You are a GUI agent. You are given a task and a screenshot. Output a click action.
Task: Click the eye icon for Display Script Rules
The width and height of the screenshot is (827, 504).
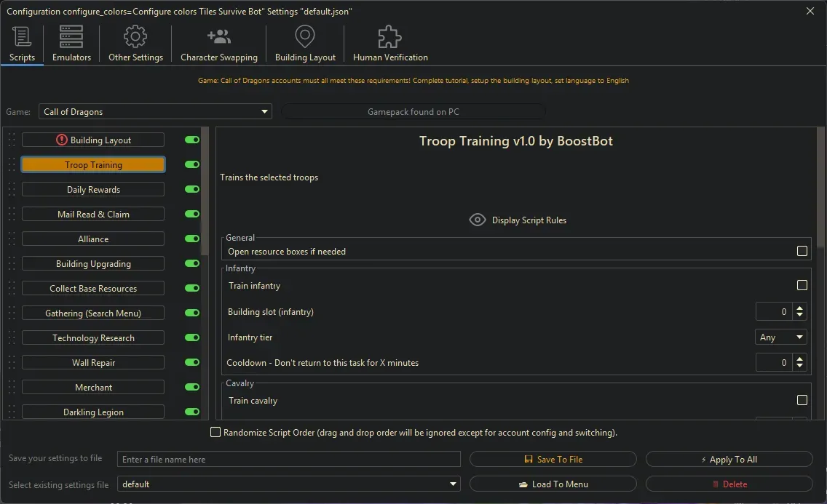(478, 219)
